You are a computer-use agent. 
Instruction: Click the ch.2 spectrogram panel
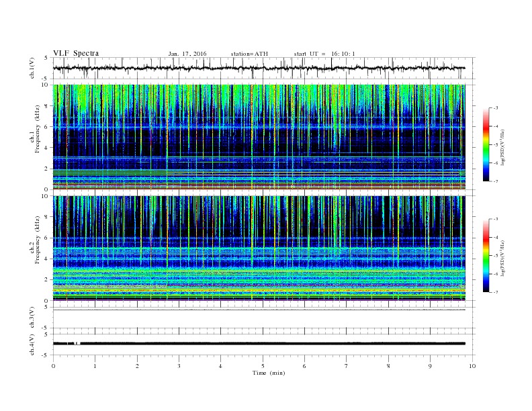click(259, 248)
